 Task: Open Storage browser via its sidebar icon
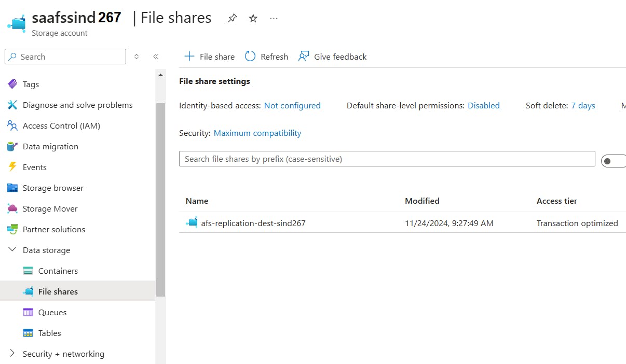click(x=13, y=188)
